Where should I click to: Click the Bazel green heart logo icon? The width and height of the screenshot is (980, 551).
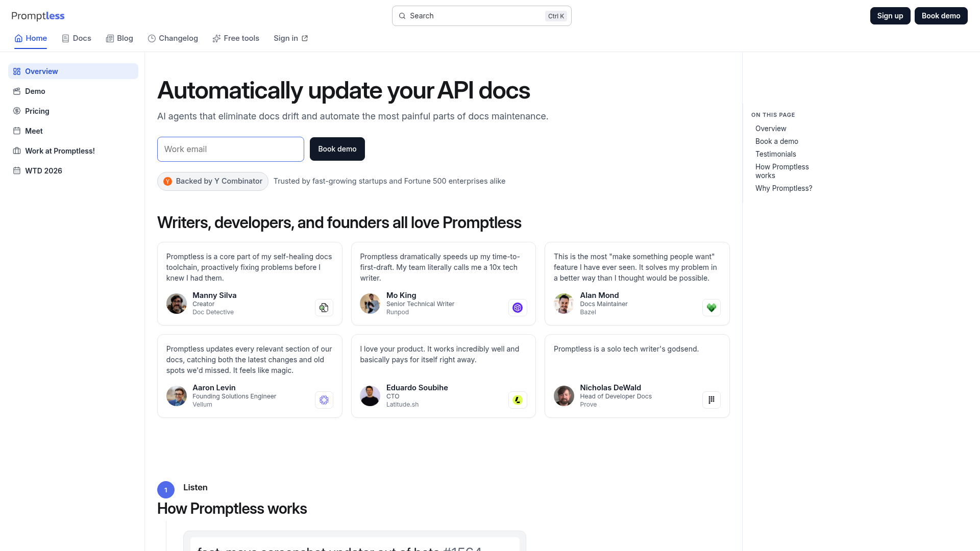click(711, 308)
